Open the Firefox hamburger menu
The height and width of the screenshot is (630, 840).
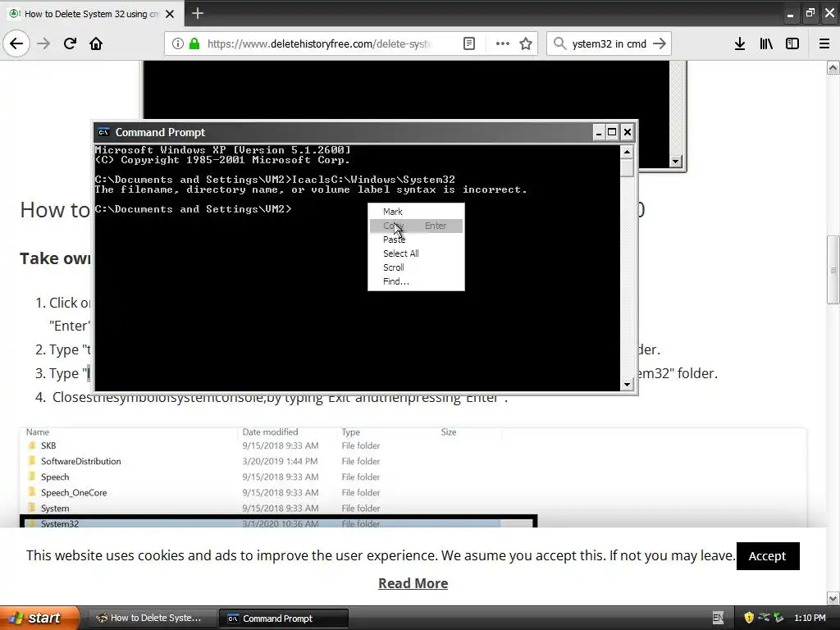pyautogui.click(x=824, y=43)
